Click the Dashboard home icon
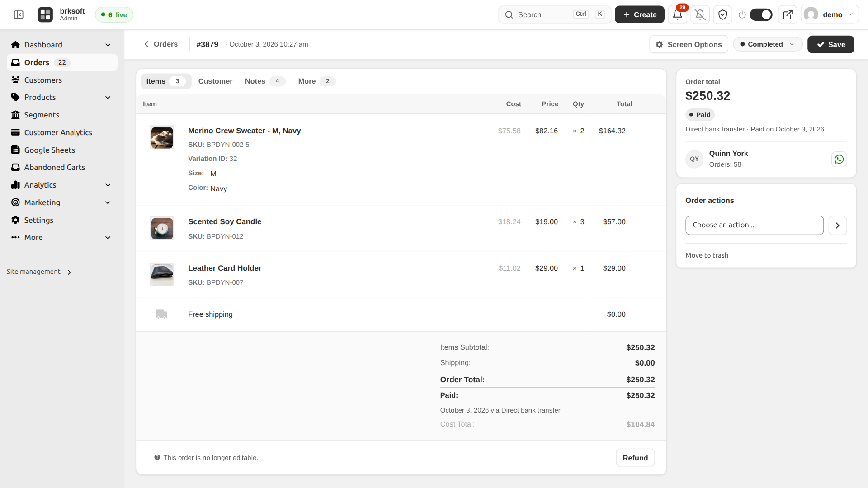The width and height of the screenshot is (868, 488). [x=15, y=45]
